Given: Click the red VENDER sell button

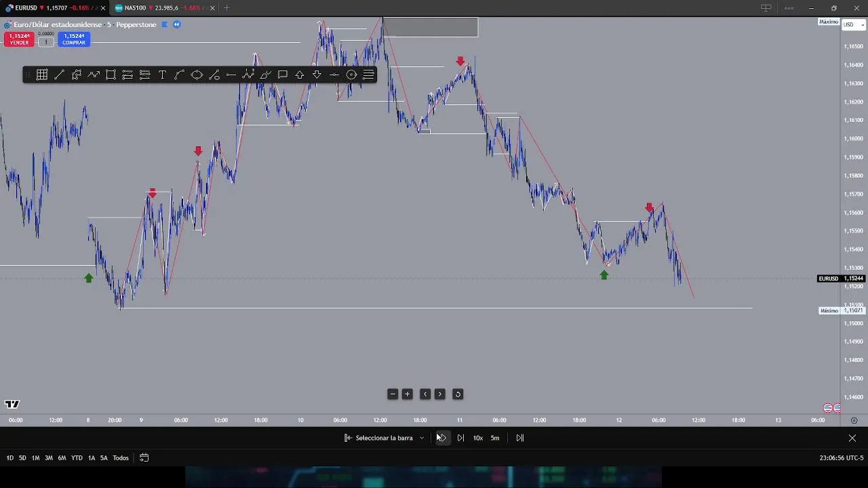Looking at the screenshot, I should click(x=19, y=39).
